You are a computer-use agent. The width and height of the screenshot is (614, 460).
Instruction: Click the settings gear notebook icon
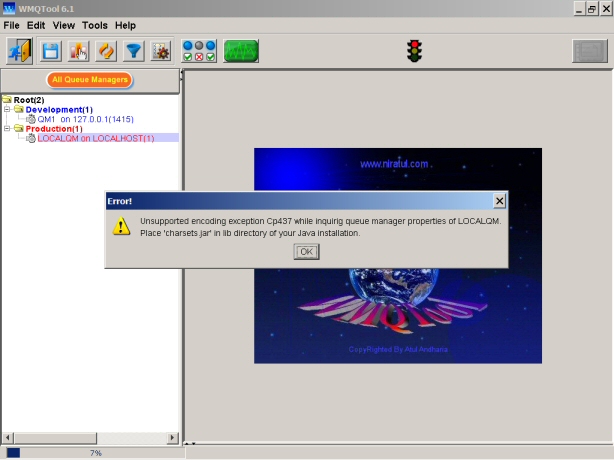click(x=161, y=51)
